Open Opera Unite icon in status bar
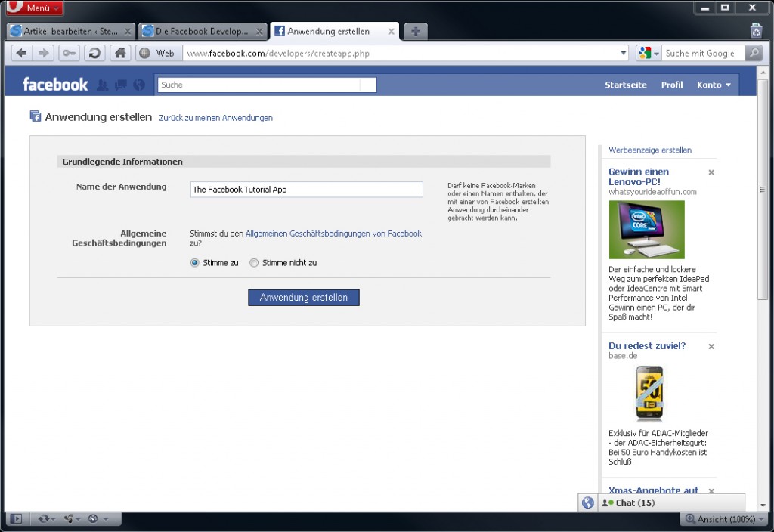 pos(70,518)
